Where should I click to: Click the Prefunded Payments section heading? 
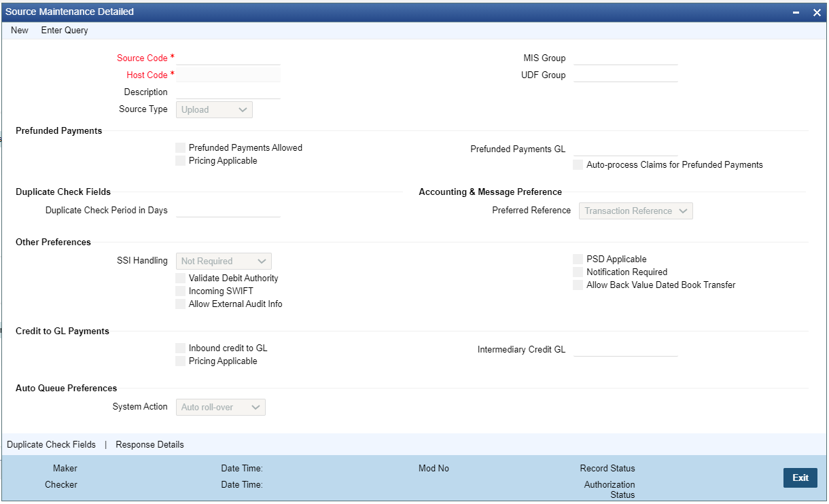[59, 130]
